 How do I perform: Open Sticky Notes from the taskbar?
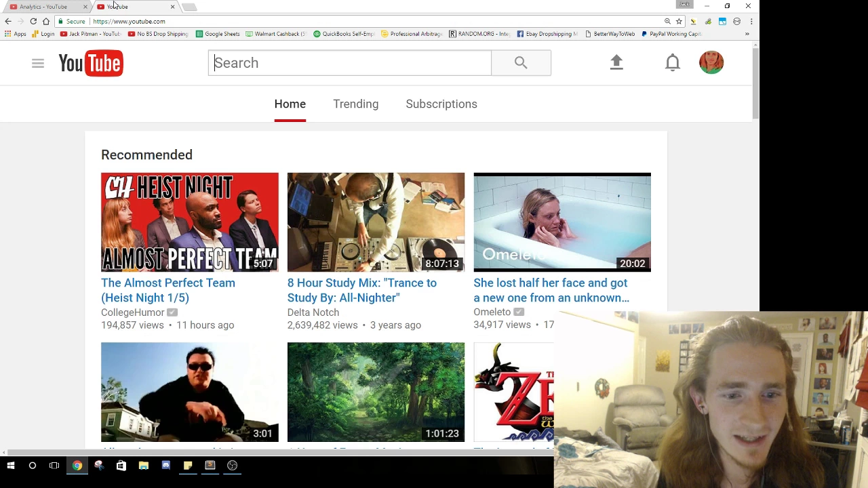pos(188,466)
